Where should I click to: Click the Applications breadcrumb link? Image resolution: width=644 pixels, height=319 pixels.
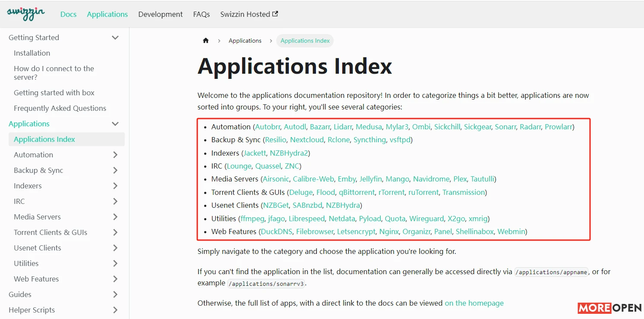pos(245,41)
